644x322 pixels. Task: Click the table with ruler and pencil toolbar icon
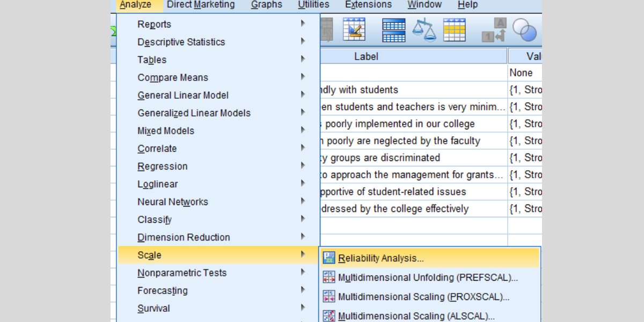(354, 29)
